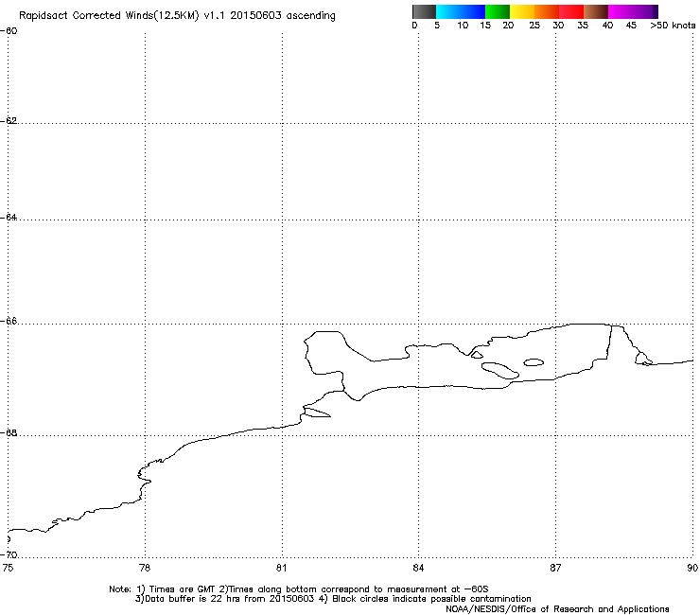Click the version label 'v1.1' in title

[214, 16]
